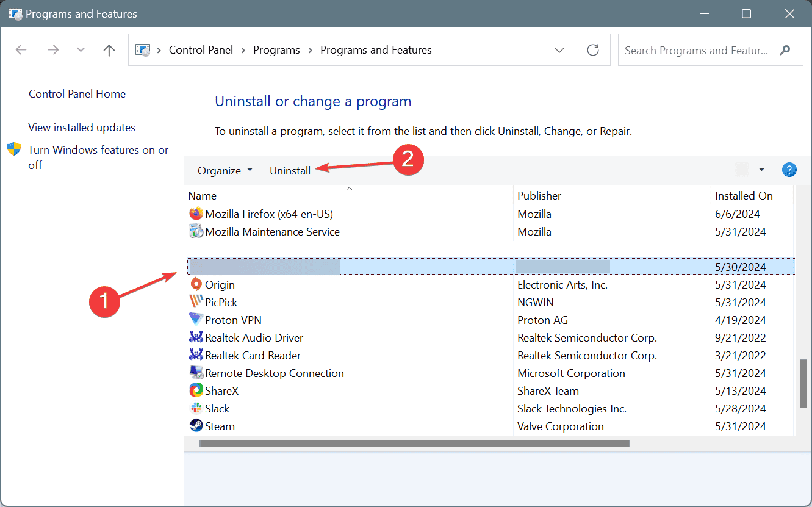Select the Remote Desktop Connection icon
812x507 pixels.
point(196,373)
